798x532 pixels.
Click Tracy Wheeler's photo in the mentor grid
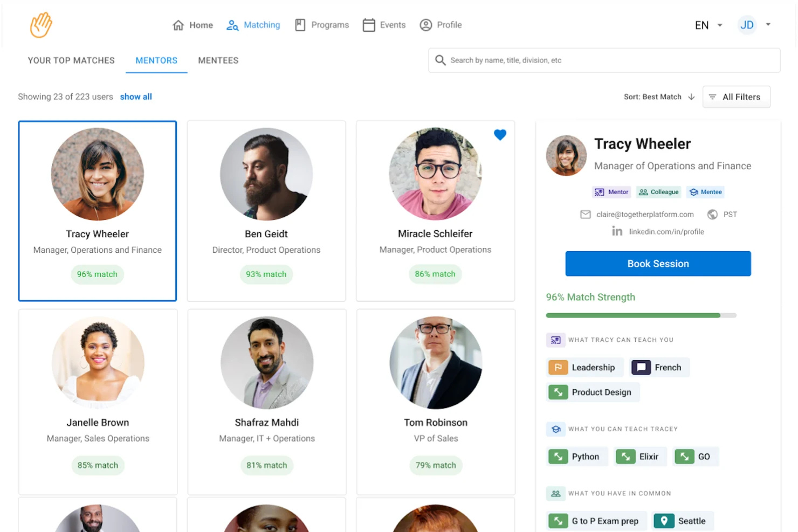(98, 174)
